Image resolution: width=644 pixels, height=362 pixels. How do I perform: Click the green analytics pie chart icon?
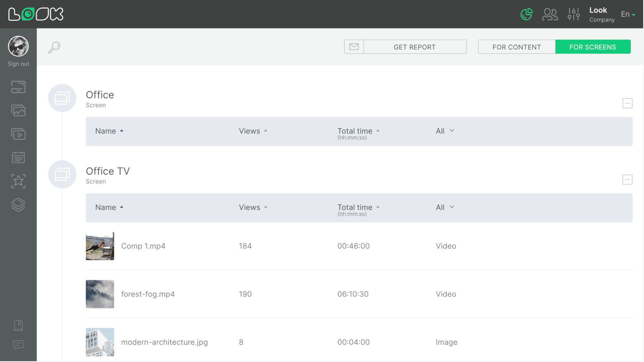pos(526,14)
